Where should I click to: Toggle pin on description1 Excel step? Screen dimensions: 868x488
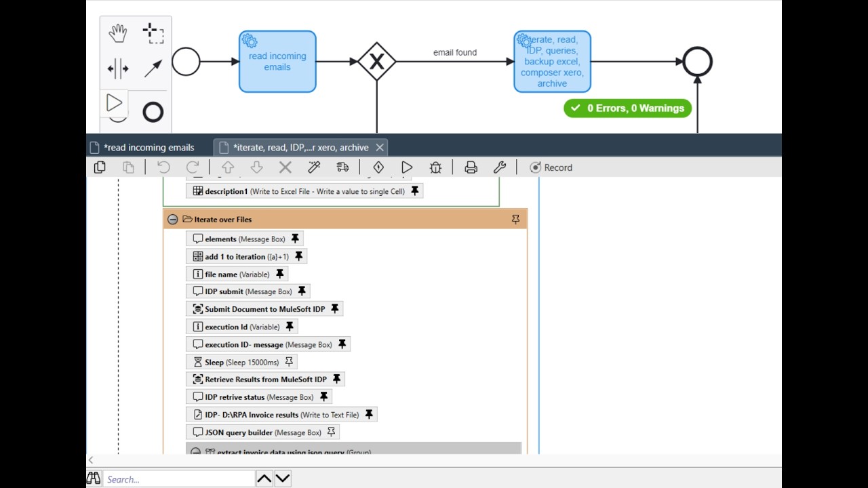click(415, 191)
